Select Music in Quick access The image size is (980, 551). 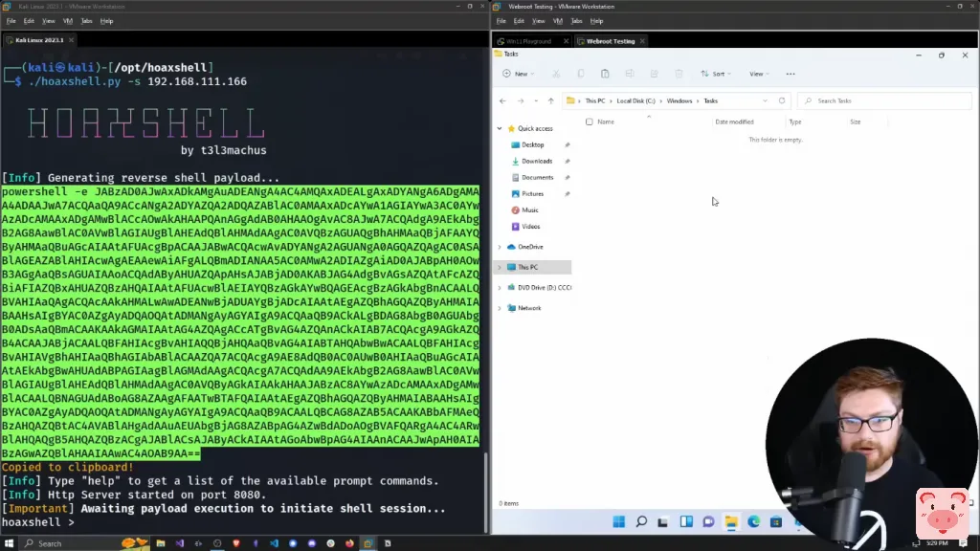coord(529,209)
